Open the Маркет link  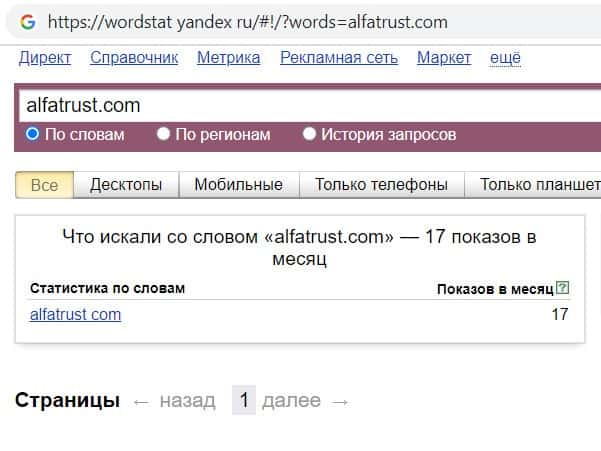[x=444, y=58]
